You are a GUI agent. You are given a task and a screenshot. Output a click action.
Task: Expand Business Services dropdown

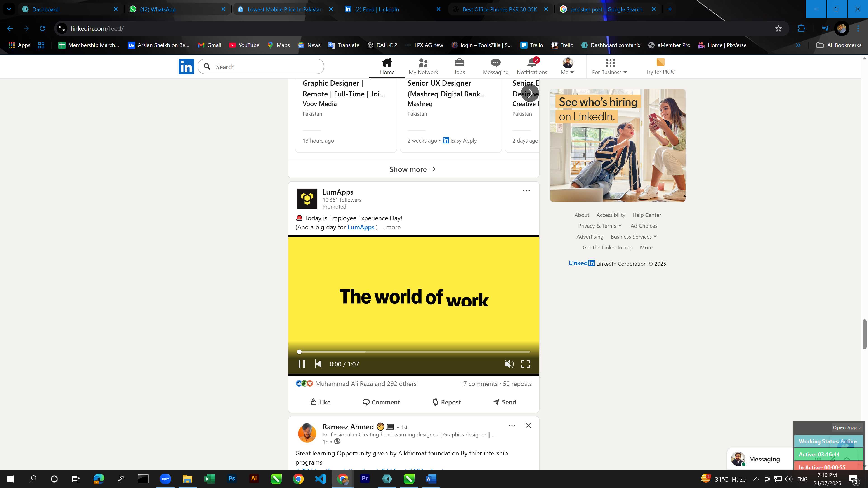pyautogui.click(x=633, y=237)
